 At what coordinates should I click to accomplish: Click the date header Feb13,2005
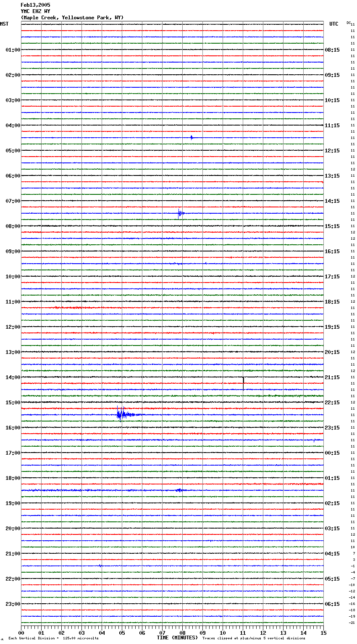[x=35, y=5]
